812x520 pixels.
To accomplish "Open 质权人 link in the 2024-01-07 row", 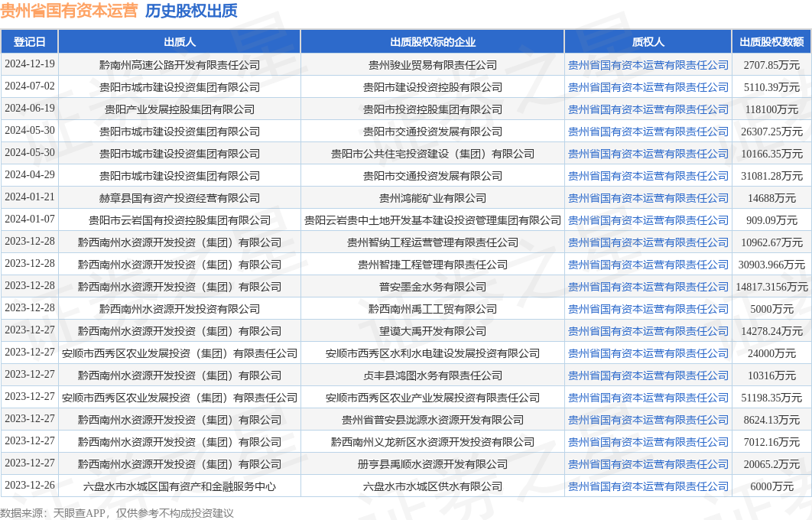I will click(x=648, y=221).
